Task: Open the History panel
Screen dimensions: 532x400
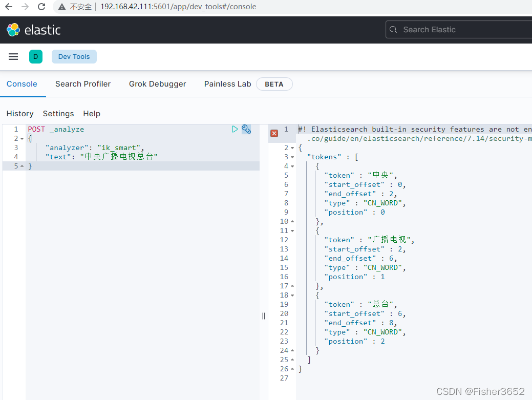Action: point(20,114)
